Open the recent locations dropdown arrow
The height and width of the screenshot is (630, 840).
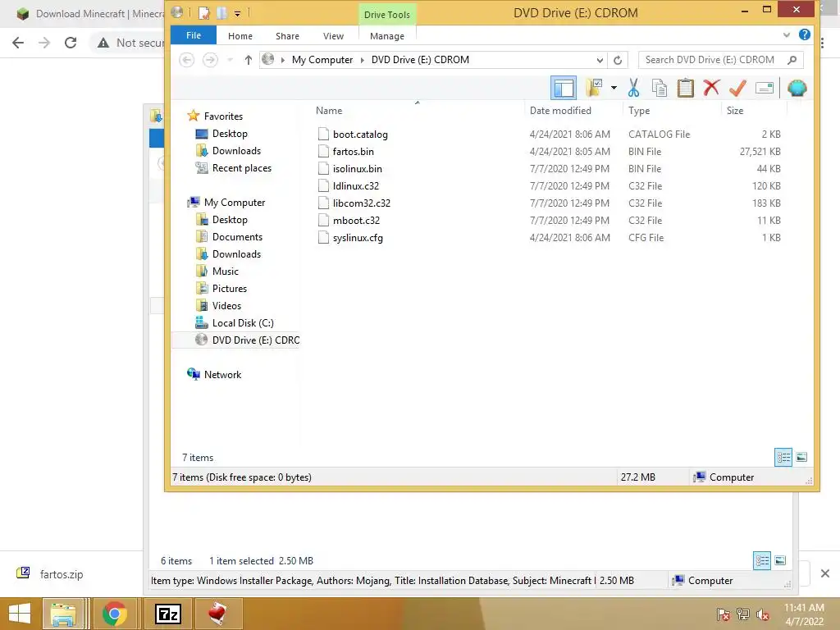231,59
